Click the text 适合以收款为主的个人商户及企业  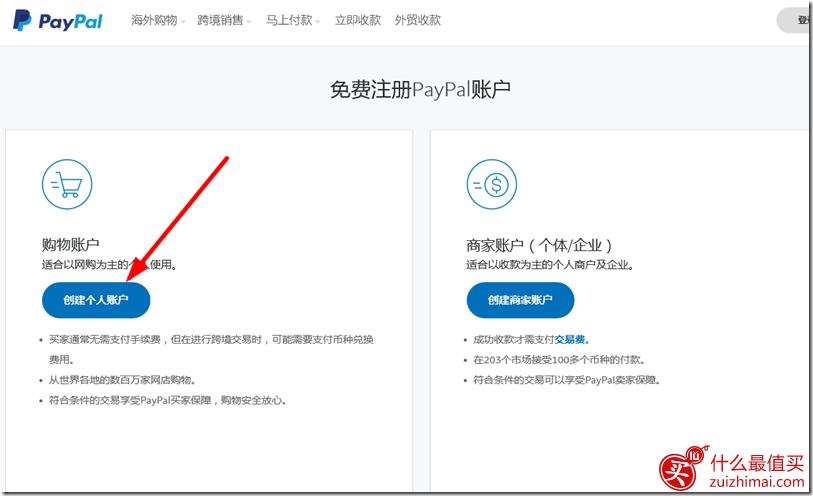pyautogui.click(x=550, y=265)
